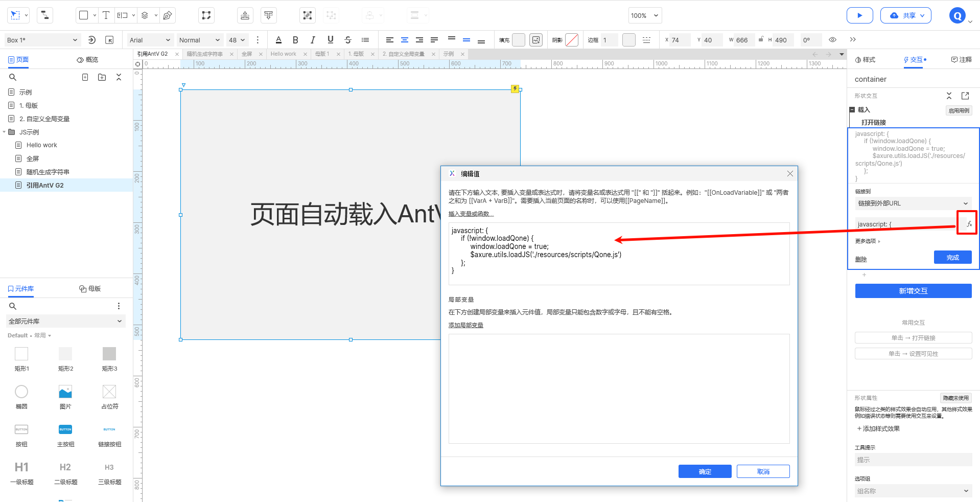
Task: Click the Preview play button
Action: [859, 15]
